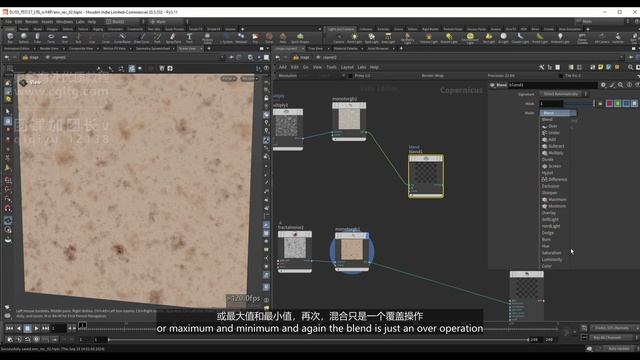Choose Overlay from the Mode list
640x360 pixels.
pos(549,213)
